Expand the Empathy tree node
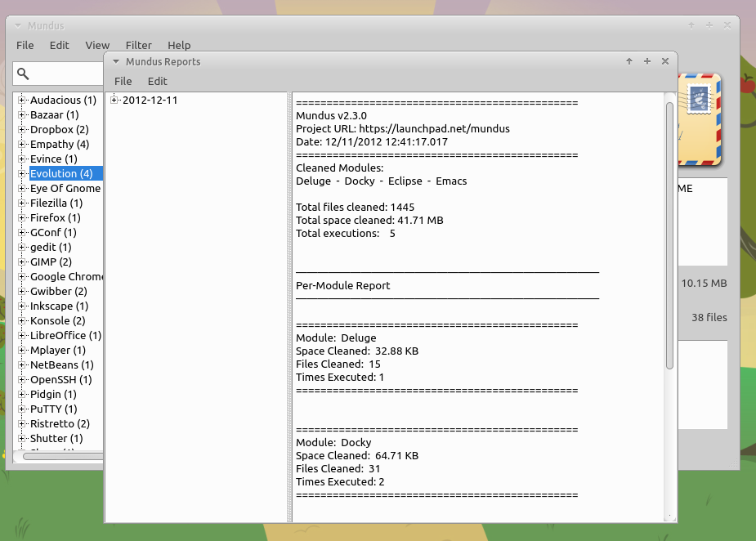The height and width of the screenshot is (541, 756). (21, 144)
